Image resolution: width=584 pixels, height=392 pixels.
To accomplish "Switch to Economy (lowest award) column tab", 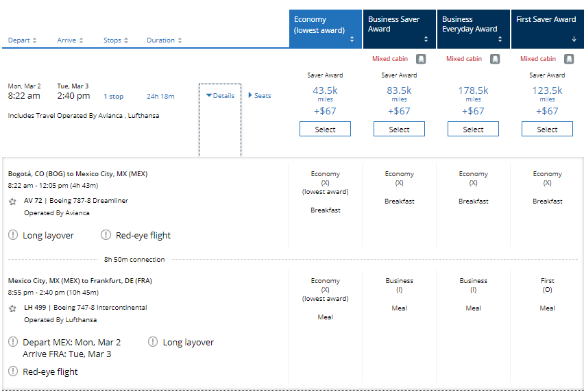I will (x=325, y=29).
